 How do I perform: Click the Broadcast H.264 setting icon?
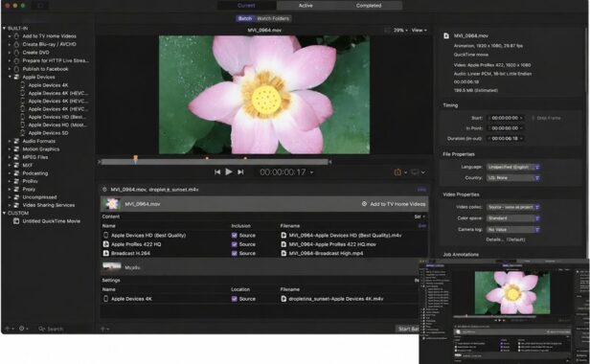[x=105, y=253]
